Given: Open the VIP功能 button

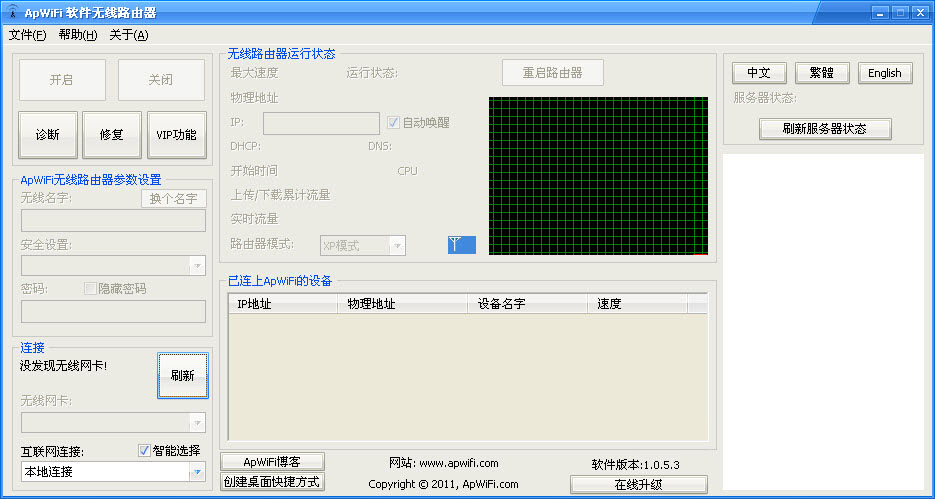Looking at the screenshot, I should (177, 135).
